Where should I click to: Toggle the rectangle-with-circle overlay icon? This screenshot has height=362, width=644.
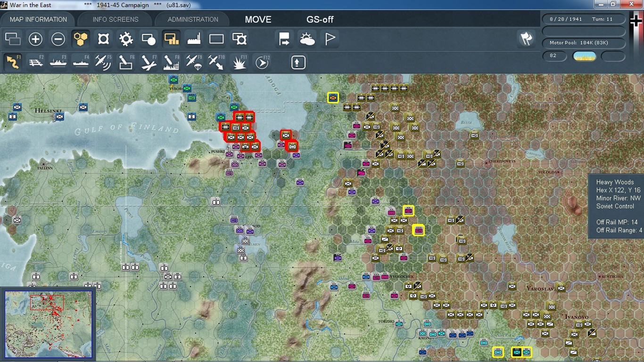pos(149,39)
